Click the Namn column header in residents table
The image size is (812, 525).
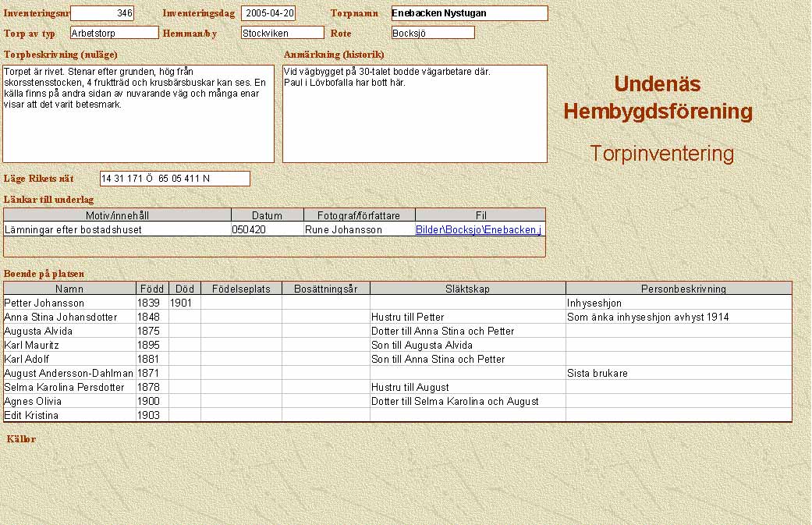tap(69, 289)
